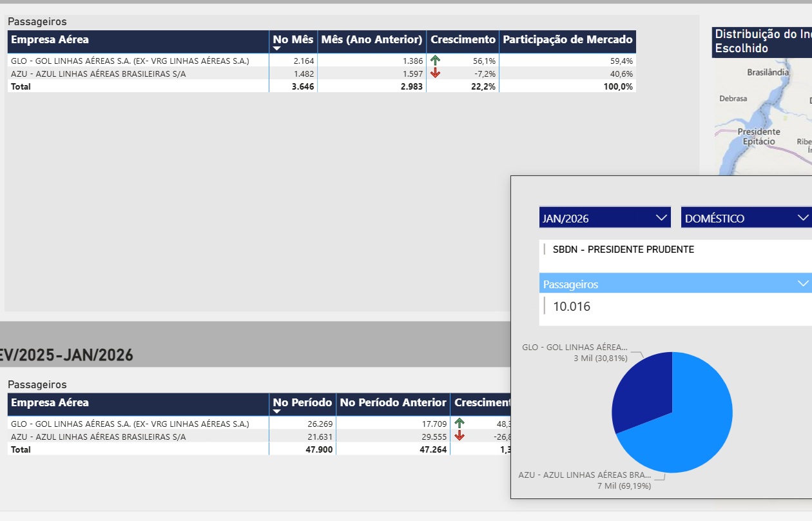
Task: Click the red decline arrow in AZUL monthly row
Action: pos(436,74)
